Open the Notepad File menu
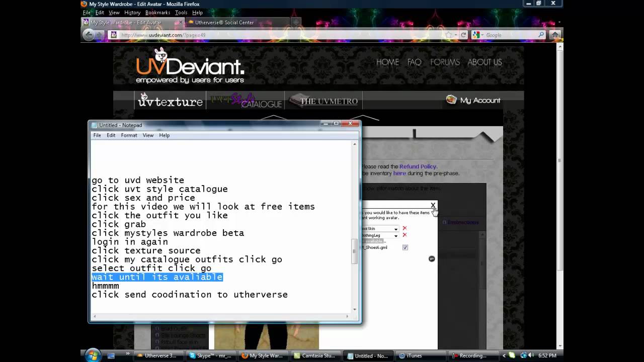The height and width of the screenshot is (362, 644). click(x=97, y=135)
